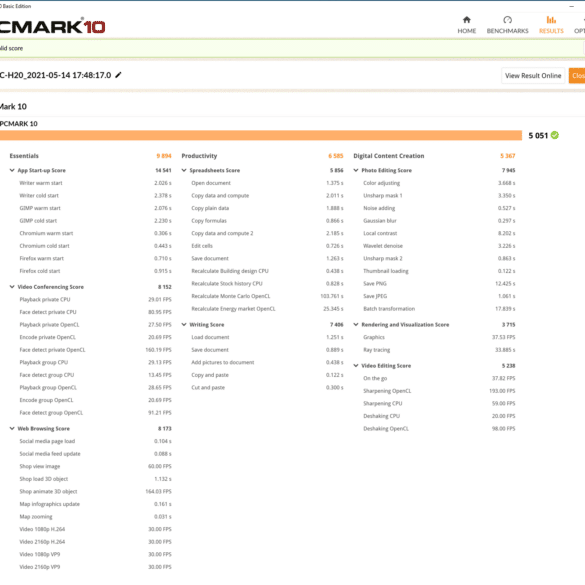
Task: Click the green valid score checkmark
Action: tap(555, 135)
